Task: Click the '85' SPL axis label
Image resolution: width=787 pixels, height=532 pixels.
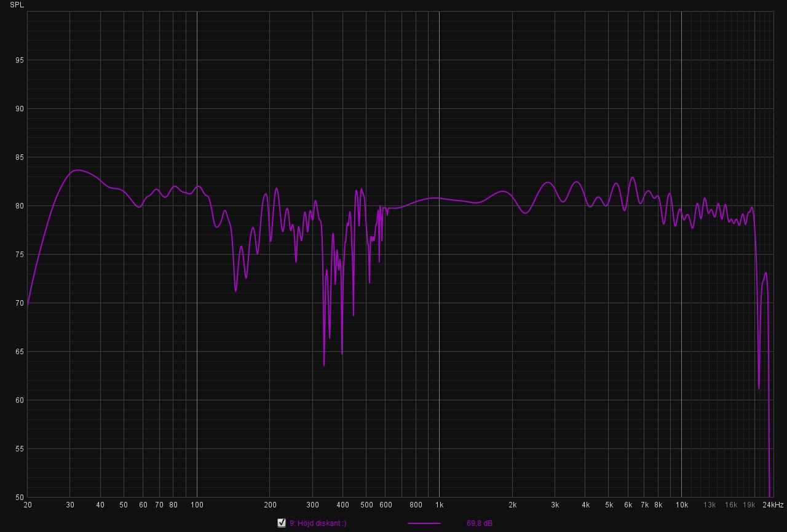Action: point(20,157)
